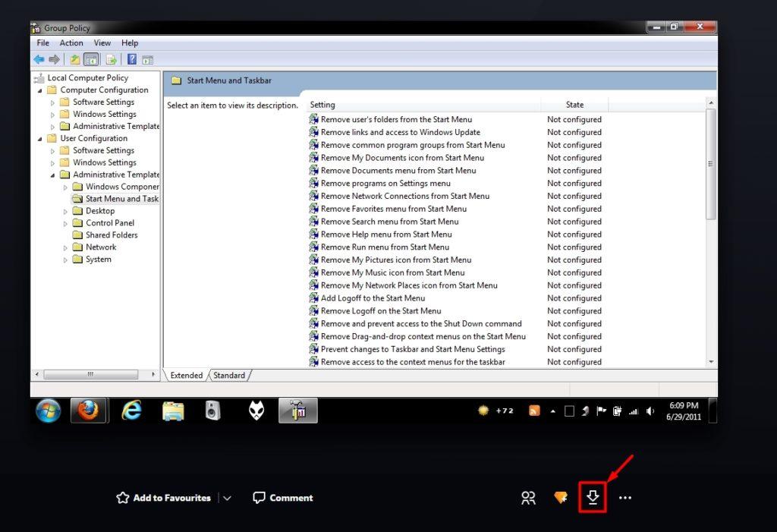Screen dimensions: 777x532
Task: Expand the Control Panel tree node
Action: (65, 224)
